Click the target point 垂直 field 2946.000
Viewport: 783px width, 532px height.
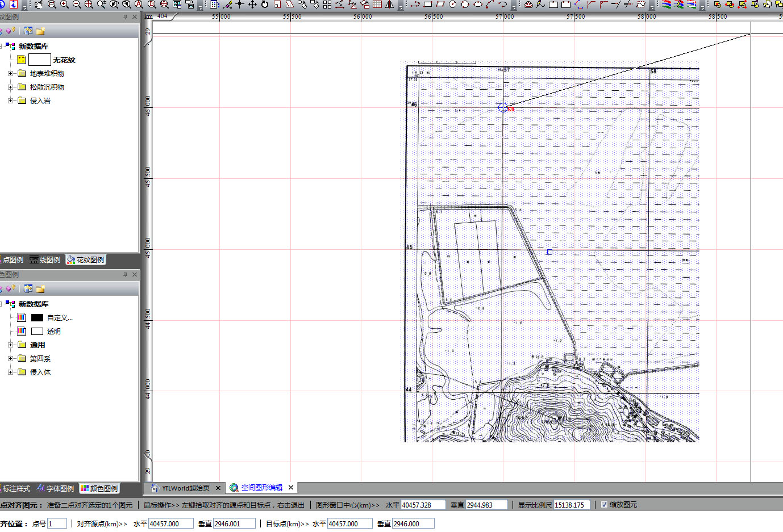(414, 523)
